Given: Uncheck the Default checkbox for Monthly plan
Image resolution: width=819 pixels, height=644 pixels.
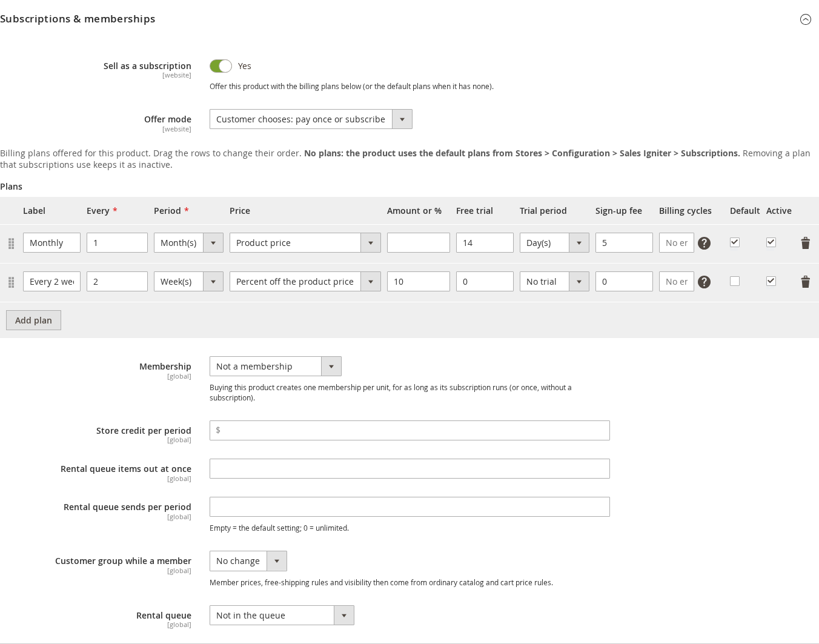Looking at the screenshot, I should point(735,242).
